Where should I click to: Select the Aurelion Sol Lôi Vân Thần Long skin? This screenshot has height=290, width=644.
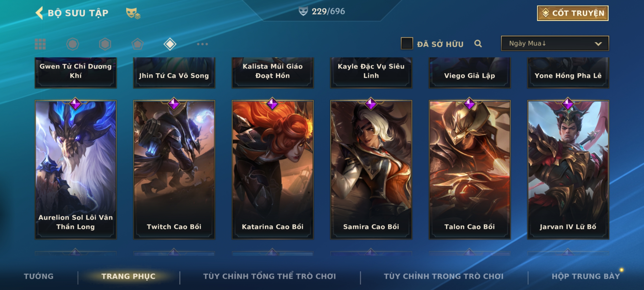76,170
